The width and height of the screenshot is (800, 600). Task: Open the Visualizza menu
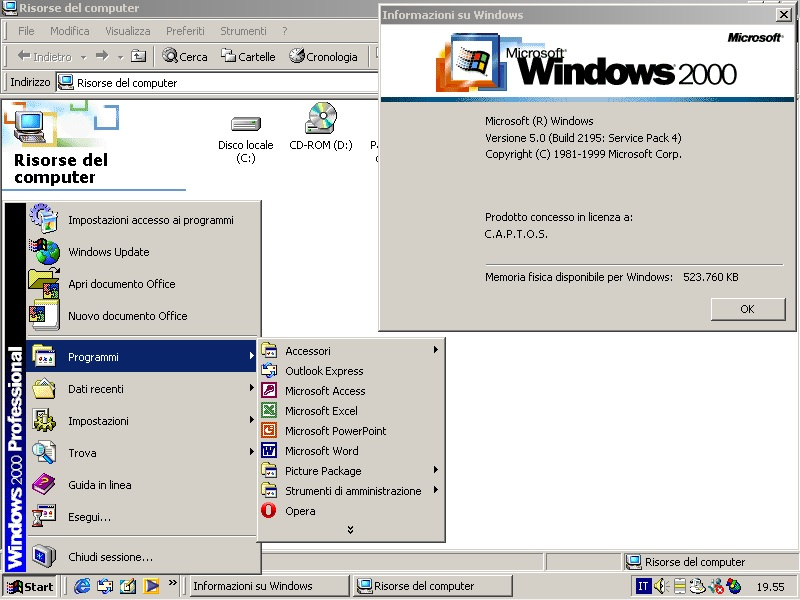(x=126, y=31)
